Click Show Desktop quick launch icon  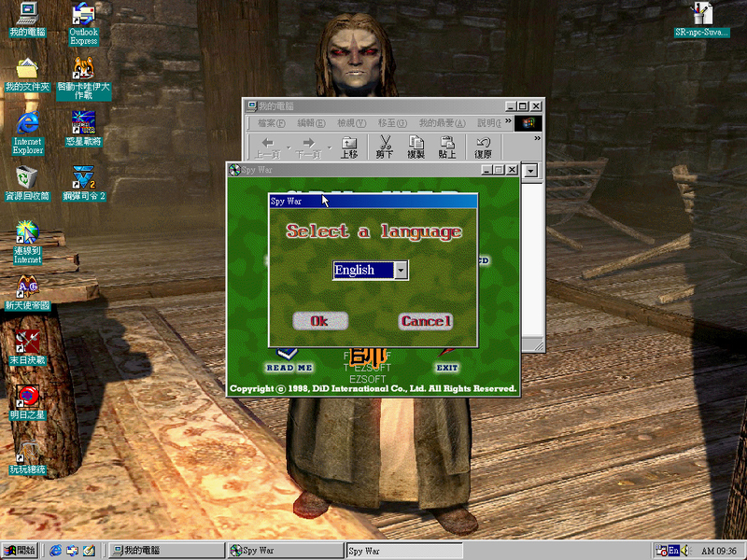click(89, 551)
